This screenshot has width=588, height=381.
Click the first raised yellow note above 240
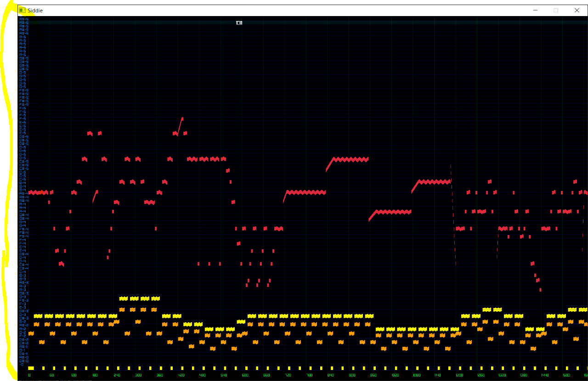coord(124,298)
